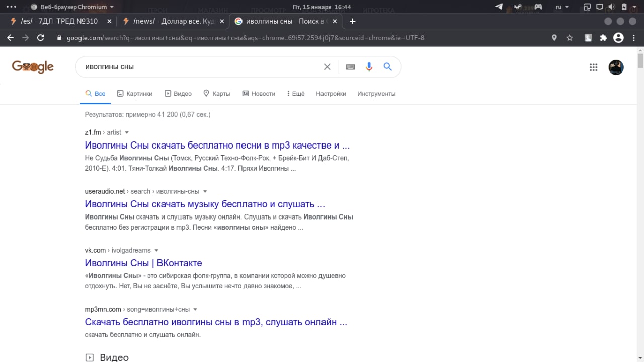Viewport: 644px width, 362px height.
Task: Open Иволгины Сны | ВКонтакте link
Action: click(x=143, y=263)
